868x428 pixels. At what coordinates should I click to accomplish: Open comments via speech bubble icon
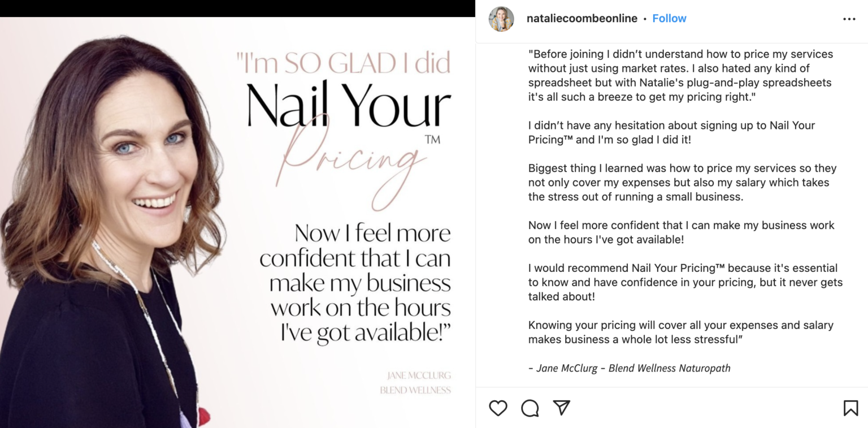pyautogui.click(x=530, y=408)
